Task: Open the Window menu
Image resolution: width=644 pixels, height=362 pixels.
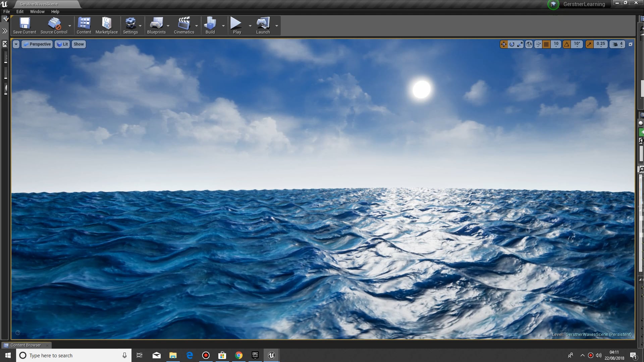Action: point(37,11)
